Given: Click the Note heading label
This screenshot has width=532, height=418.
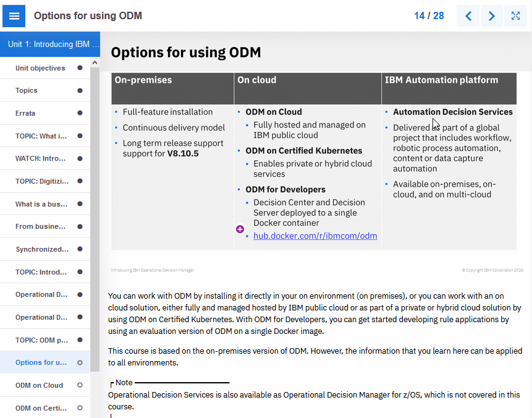Looking at the screenshot, I should tap(124, 383).
